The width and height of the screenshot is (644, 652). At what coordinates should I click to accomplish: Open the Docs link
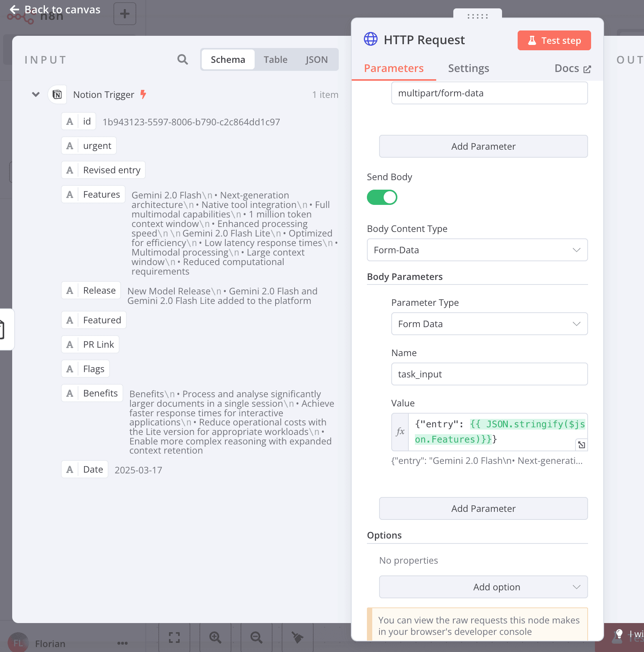tap(572, 69)
